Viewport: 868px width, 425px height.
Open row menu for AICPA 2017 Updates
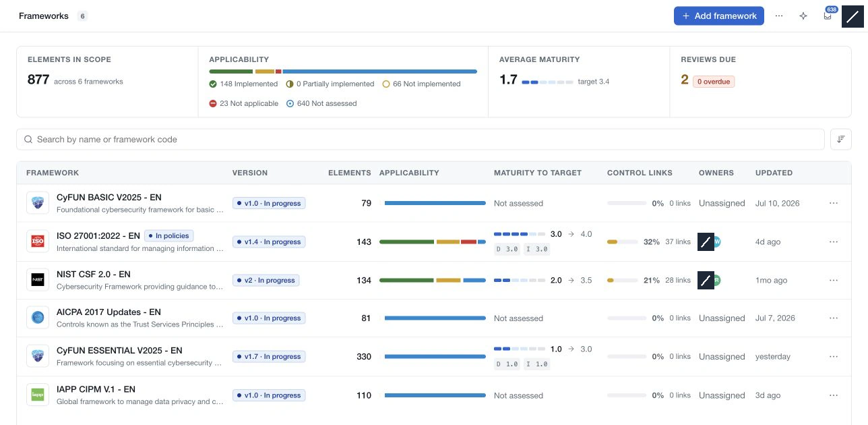point(834,318)
